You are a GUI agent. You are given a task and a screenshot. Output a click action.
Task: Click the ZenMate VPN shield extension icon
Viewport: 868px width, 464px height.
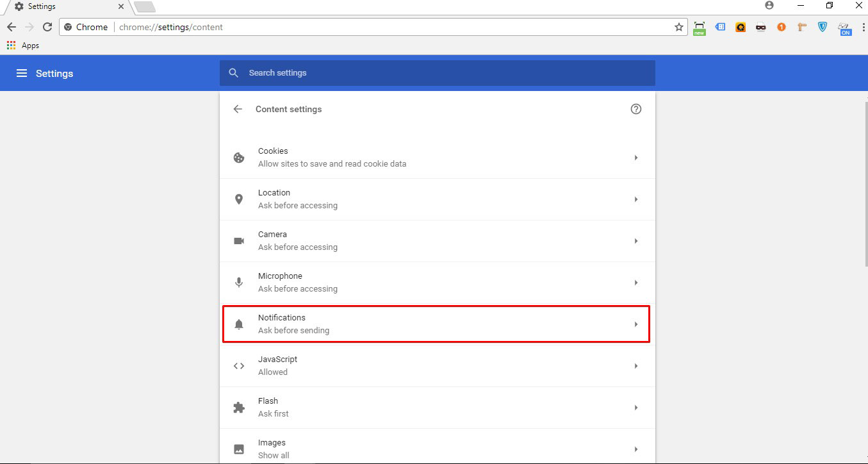(x=822, y=27)
